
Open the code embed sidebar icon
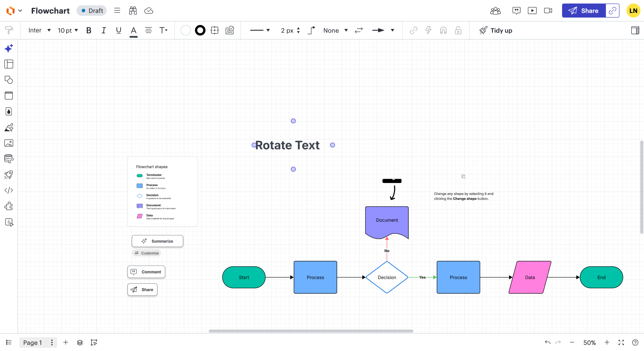click(x=9, y=190)
